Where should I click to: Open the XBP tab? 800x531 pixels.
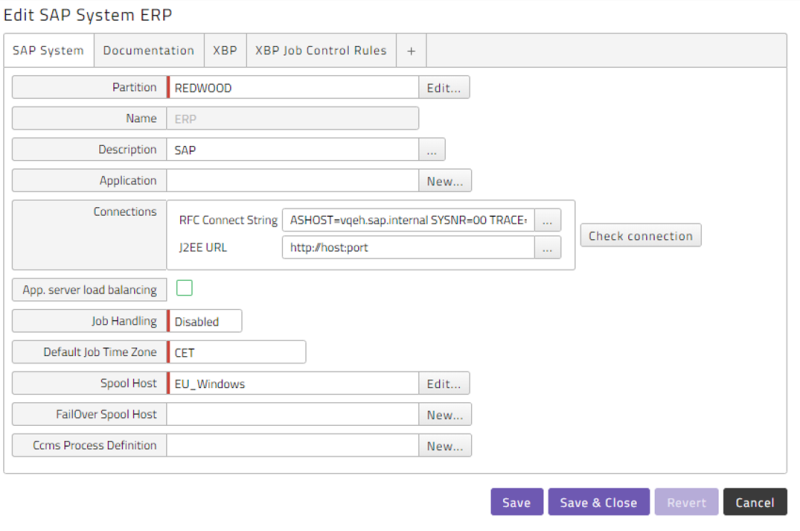pyautogui.click(x=225, y=50)
